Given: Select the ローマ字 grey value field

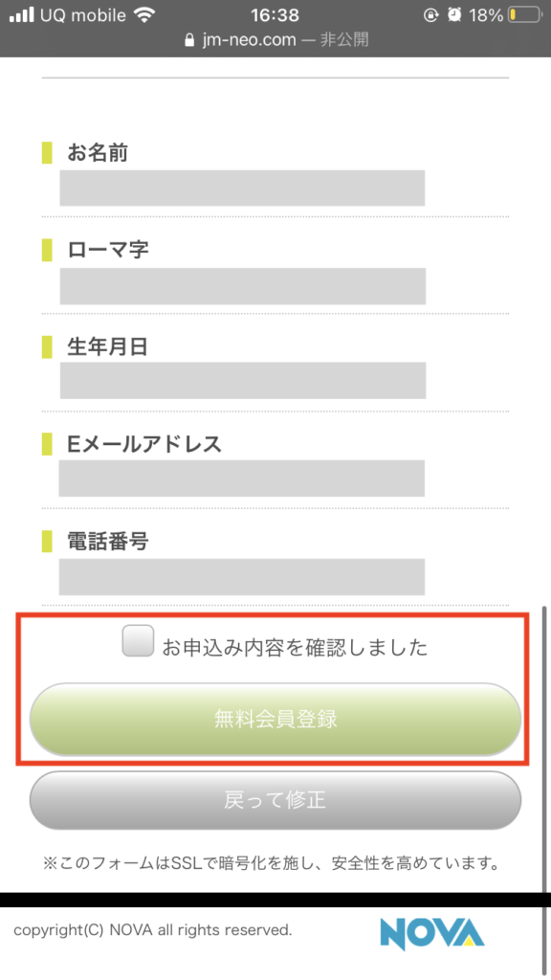Looking at the screenshot, I should coord(243,286).
